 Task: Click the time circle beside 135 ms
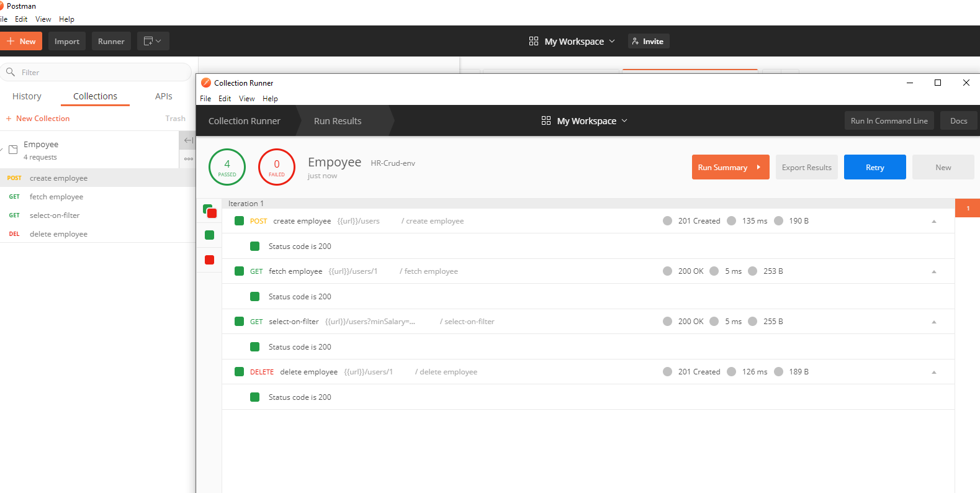pyautogui.click(x=731, y=220)
